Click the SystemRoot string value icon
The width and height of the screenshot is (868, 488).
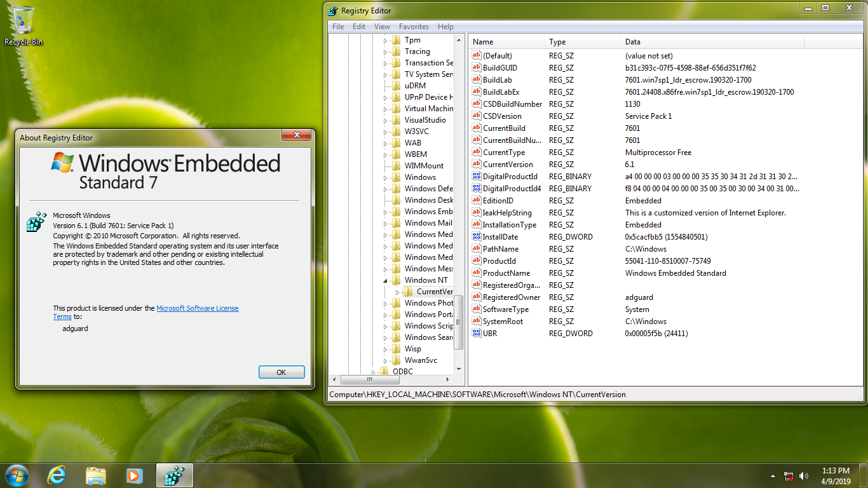[477, 322]
